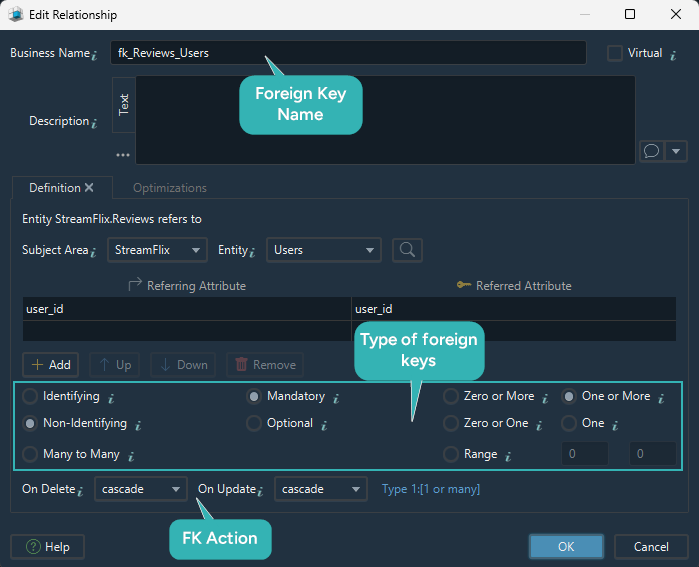Viewport: 699px width, 567px height.
Task: Click the three dots below Text tab
Action: coord(123,155)
